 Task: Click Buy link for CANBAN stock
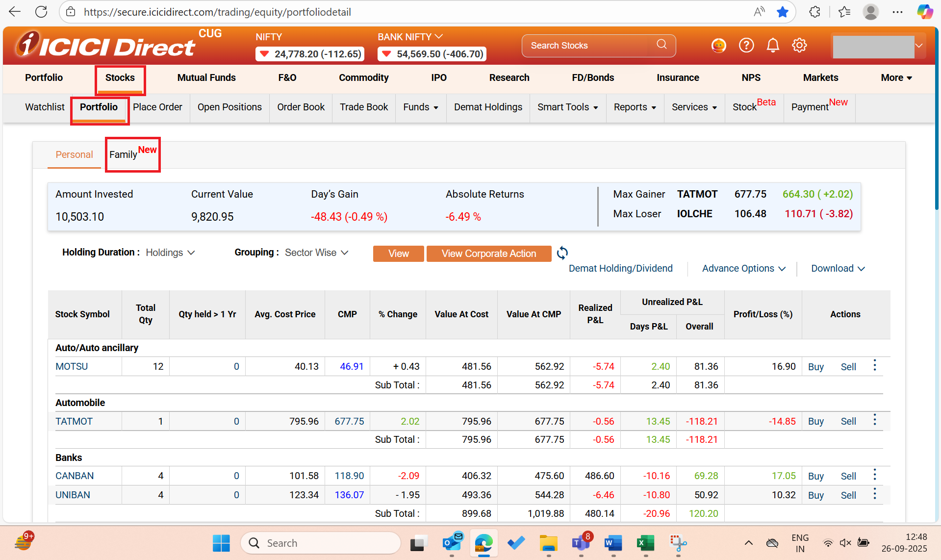815,476
